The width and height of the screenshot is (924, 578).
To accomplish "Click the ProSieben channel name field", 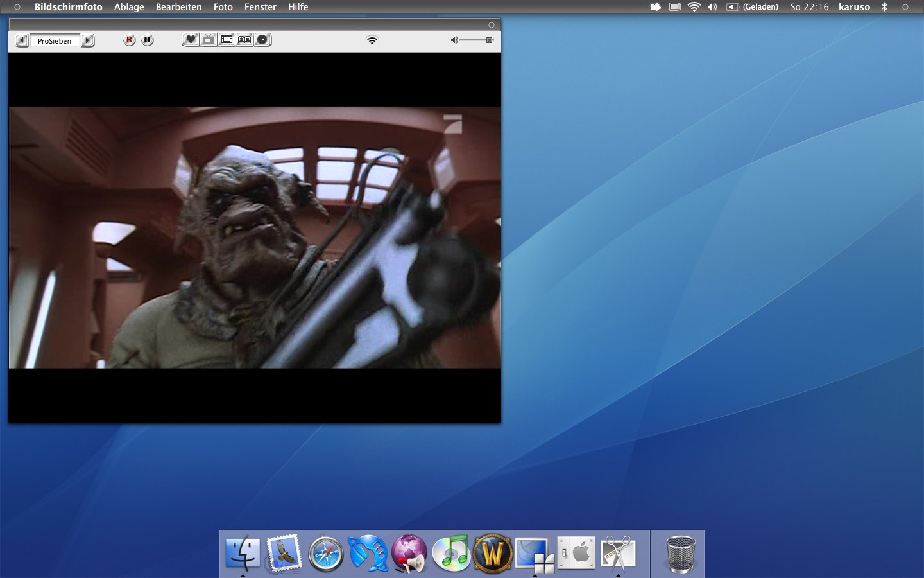I will click(55, 40).
